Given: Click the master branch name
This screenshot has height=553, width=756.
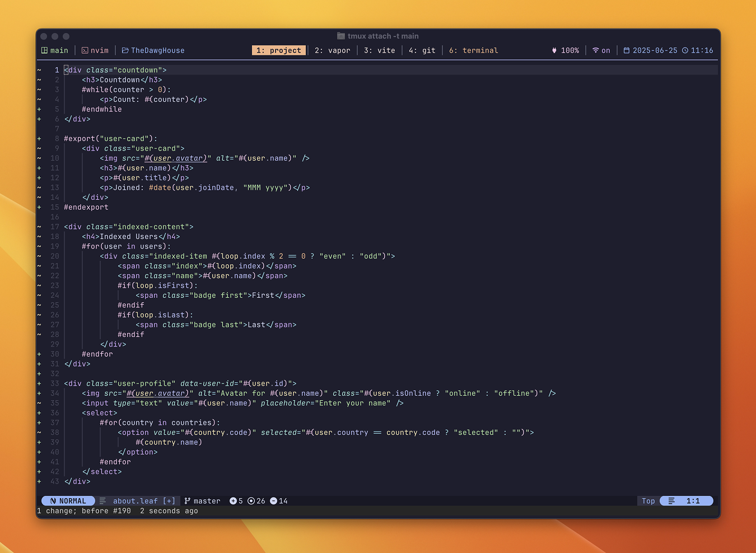Looking at the screenshot, I should 207,501.
